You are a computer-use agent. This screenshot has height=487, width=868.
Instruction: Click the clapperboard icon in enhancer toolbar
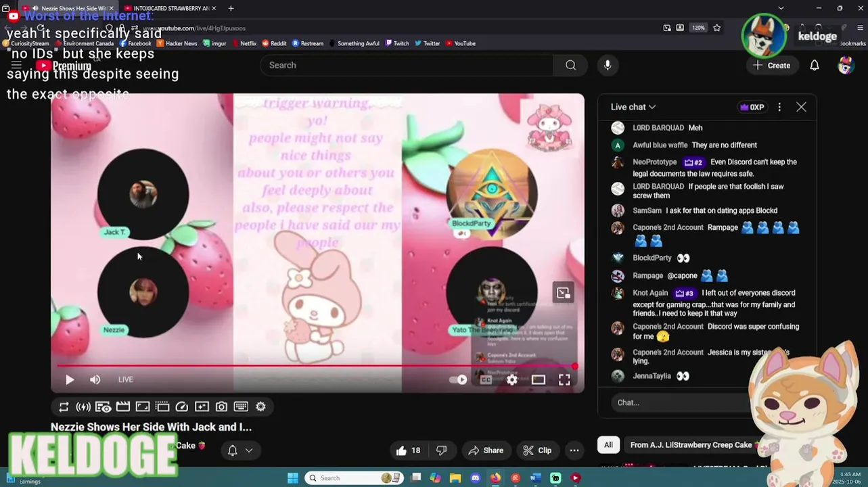click(122, 407)
